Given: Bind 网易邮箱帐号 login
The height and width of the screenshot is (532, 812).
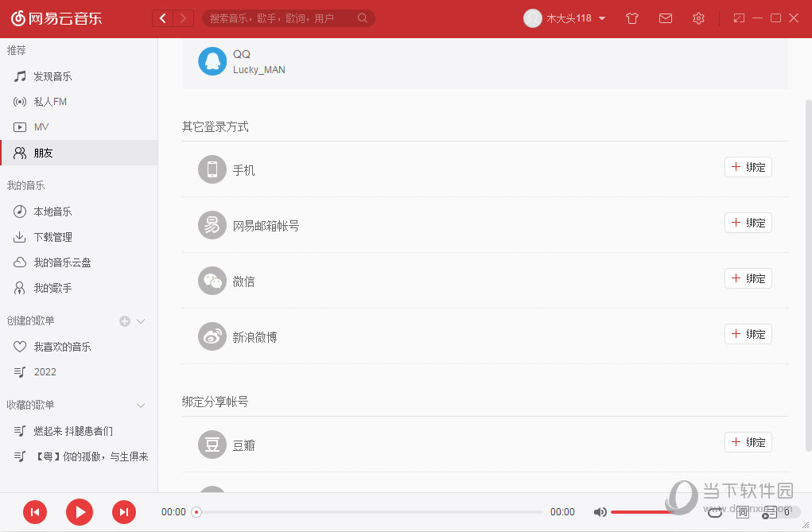Looking at the screenshot, I should (x=748, y=223).
